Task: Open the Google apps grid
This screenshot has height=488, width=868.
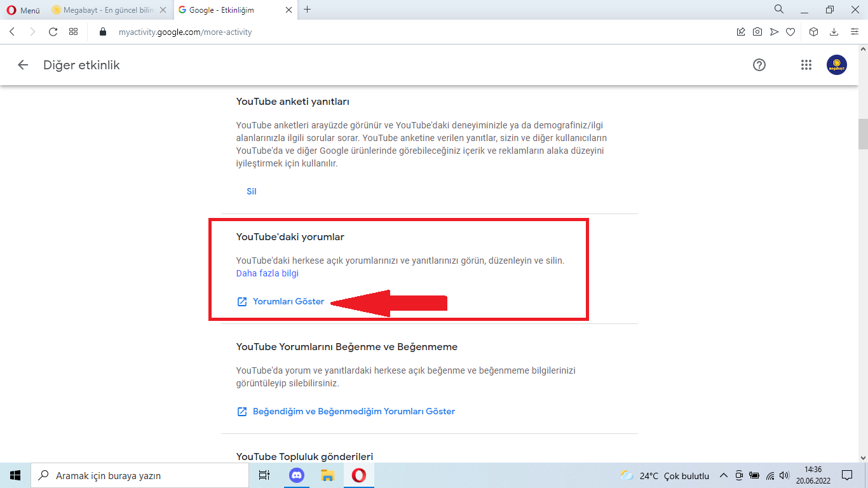Action: 806,65
